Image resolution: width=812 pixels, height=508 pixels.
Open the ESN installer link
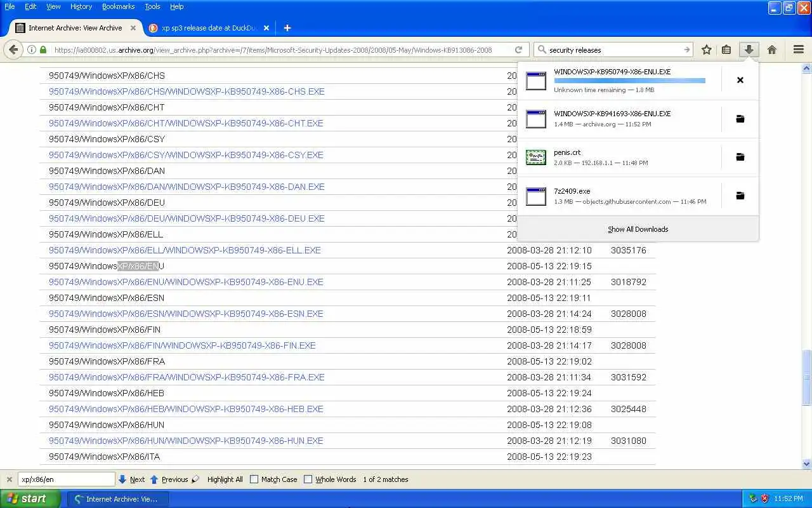tap(186, 314)
